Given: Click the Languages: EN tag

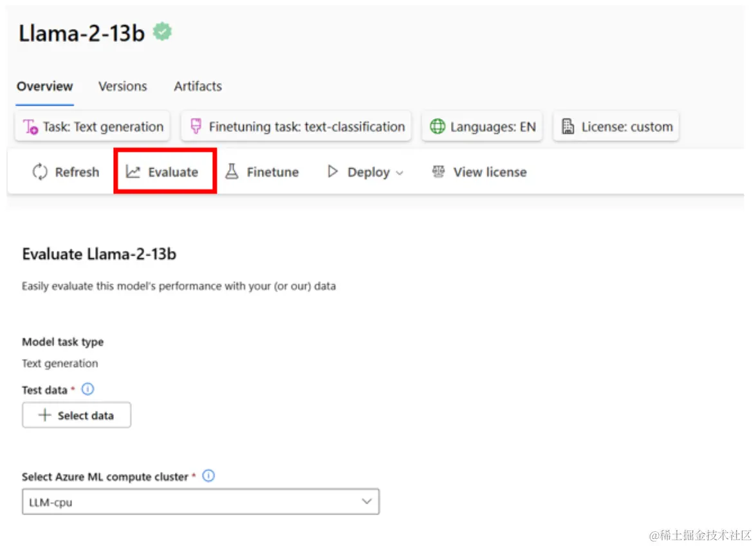Looking at the screenshot, I should click(482, 126).
